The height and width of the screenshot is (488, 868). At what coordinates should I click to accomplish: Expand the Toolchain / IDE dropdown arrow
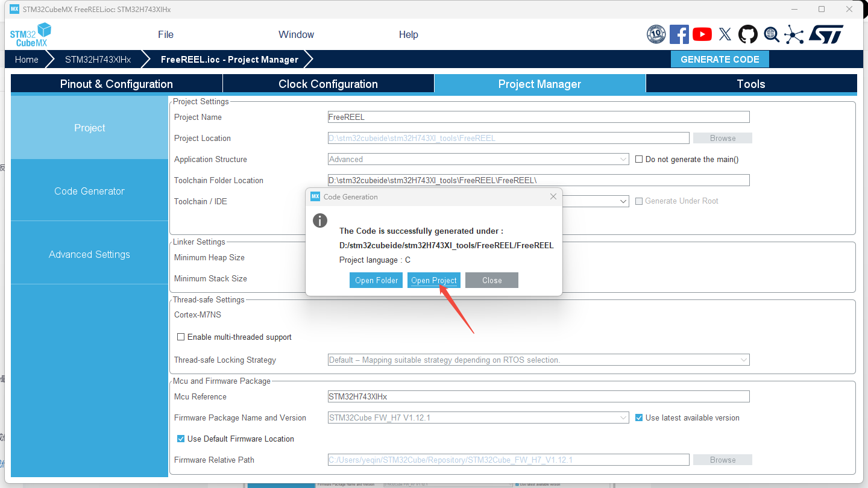pyautogui.click(x=624, y=201)
